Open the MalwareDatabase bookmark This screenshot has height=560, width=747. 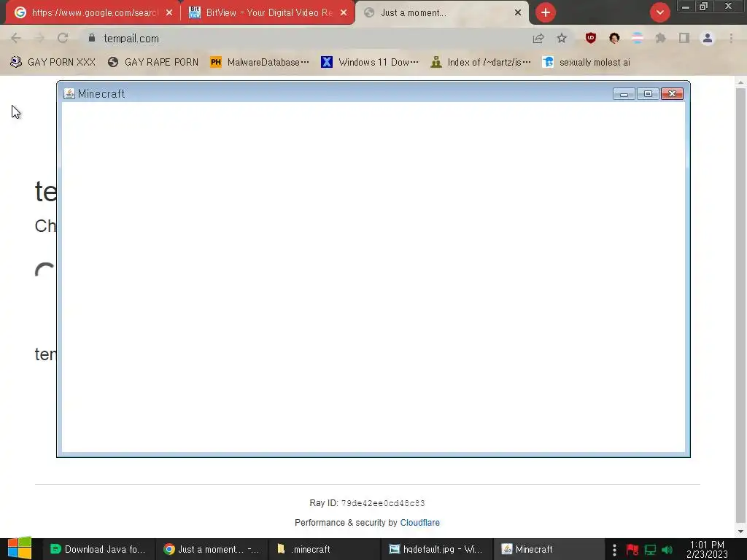coord(260,63)
